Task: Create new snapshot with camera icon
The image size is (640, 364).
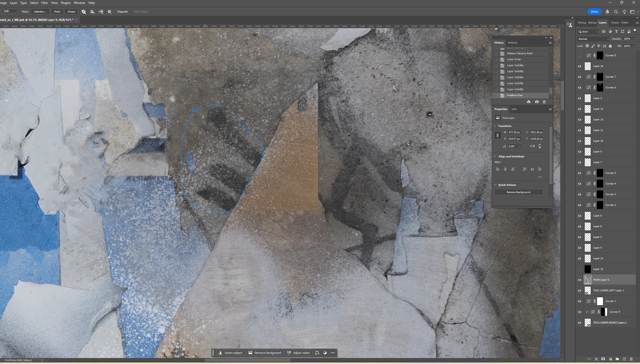Action: (537, 102)
